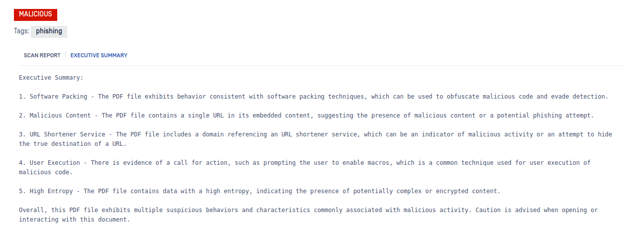644x234 pixels.
Task: Click the Tags: label
Action: [21, 31]
